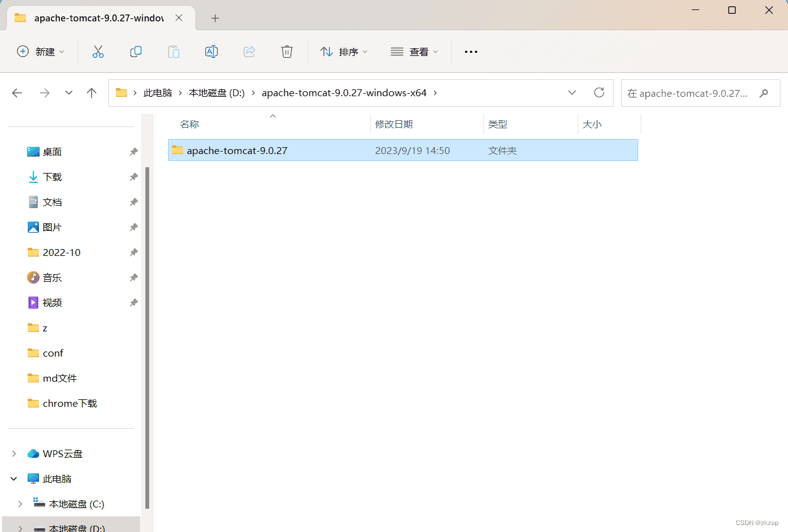
Task: Select 此电脑 in navigation pane
Action: pyautogui.click(x=57, y=479)
